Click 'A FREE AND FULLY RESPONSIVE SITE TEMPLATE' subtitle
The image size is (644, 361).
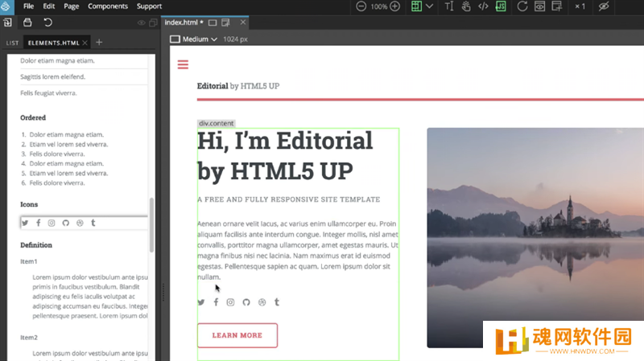click(x=289, y=199)
